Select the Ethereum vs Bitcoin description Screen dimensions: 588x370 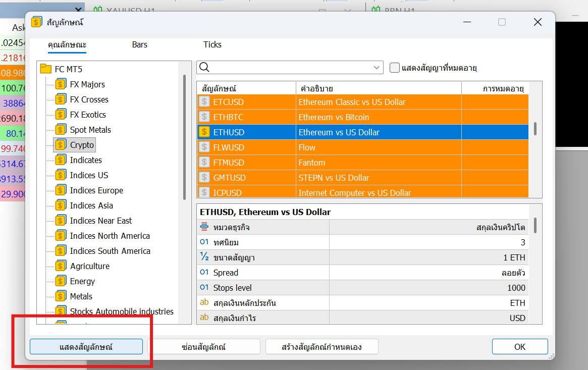click(334, 117)
